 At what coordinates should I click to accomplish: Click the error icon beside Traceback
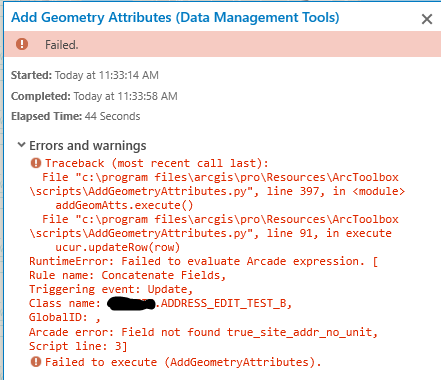coord(36,163)
